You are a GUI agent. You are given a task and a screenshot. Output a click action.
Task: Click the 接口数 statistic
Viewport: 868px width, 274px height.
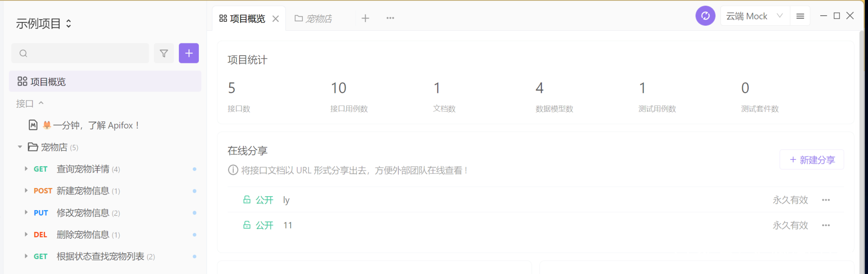point(239,96)
